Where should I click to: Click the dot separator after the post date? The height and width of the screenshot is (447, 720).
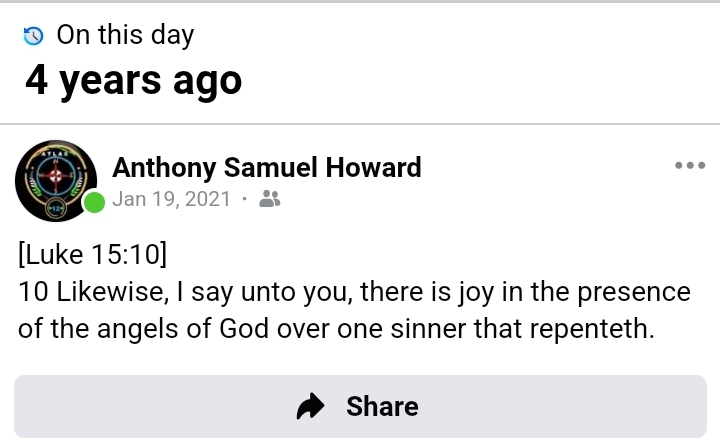(x=245, y=199)
